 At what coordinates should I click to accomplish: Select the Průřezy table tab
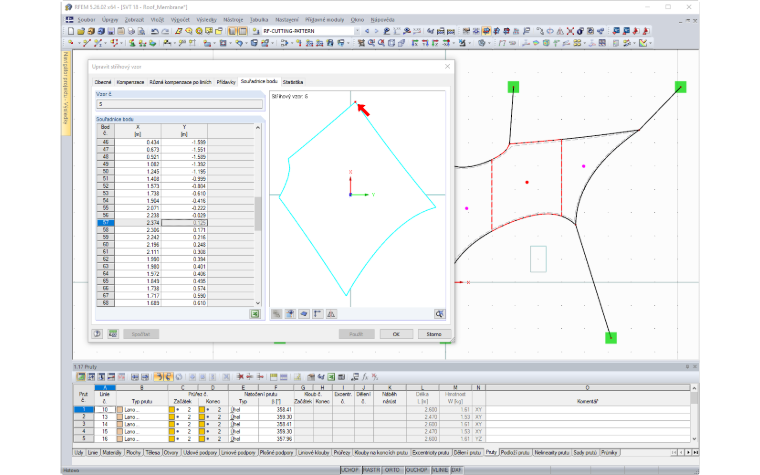(x=342, y=452)
